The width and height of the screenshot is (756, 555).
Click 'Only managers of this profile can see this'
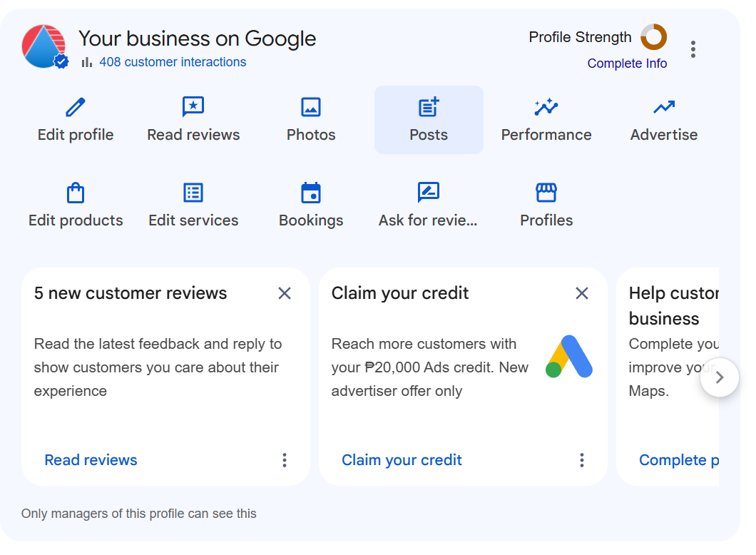pyautogui.click(x=139, y=514)
